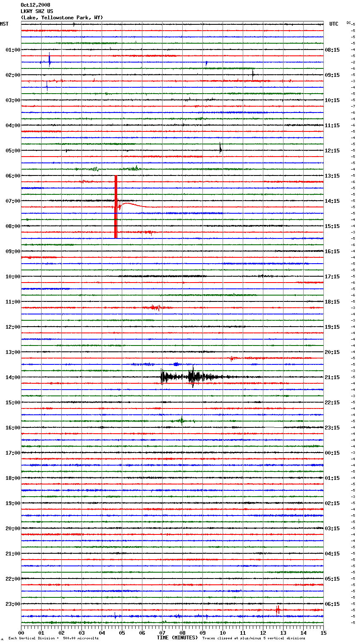Click the 02:15 UTC time label
The image size is (357, 644).
[x=332, y=503]
